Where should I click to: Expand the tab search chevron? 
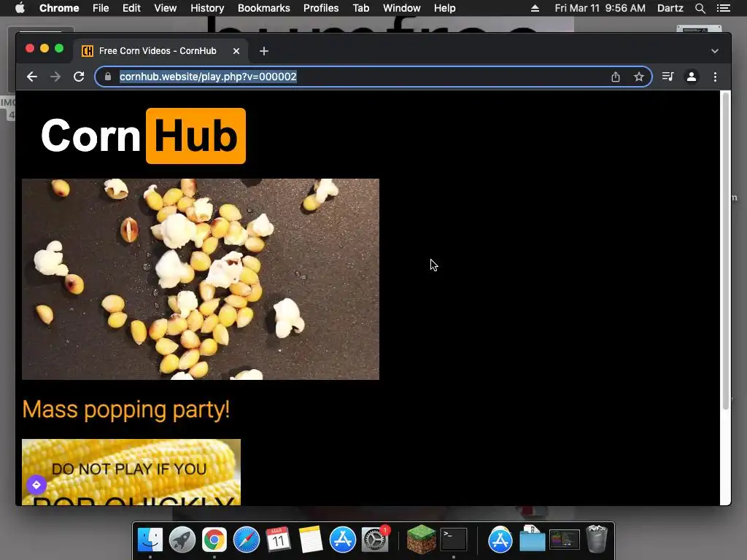[x=715, y=51]
